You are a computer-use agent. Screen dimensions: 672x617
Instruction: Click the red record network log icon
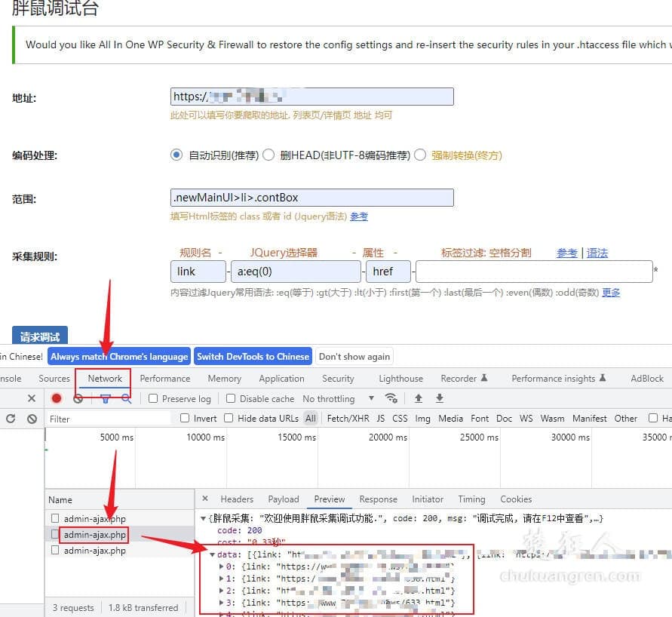(x=57, y=398)
